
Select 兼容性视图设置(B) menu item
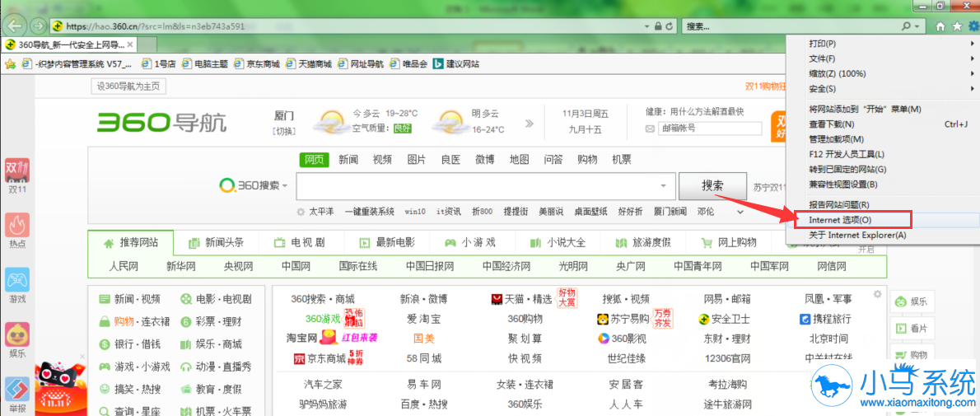coord(883,185)
